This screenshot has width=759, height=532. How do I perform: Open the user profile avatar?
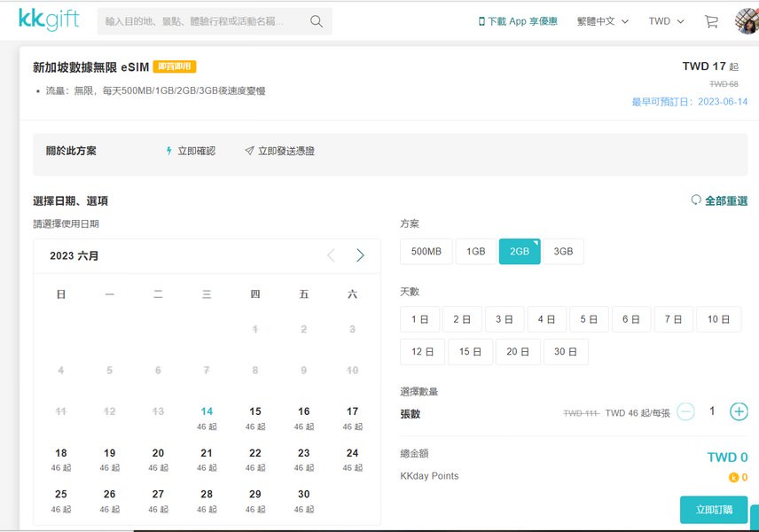(x=747, y=21)
